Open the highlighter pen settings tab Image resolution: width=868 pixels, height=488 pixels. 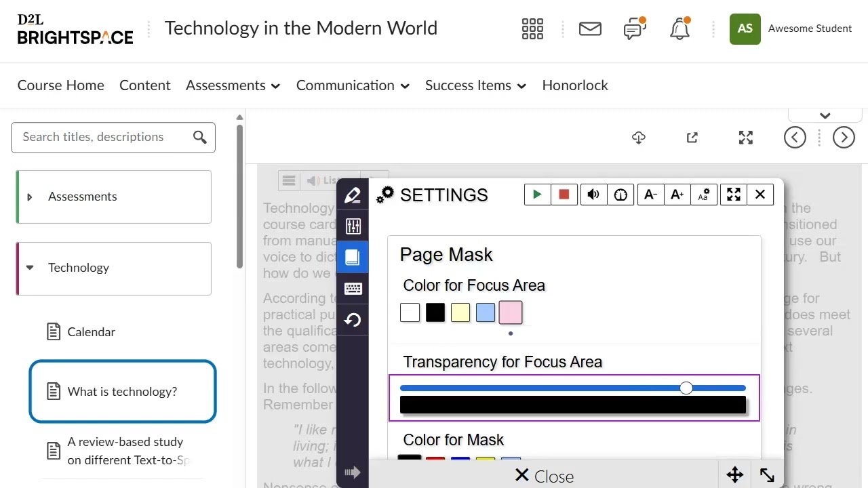point(353,195)
